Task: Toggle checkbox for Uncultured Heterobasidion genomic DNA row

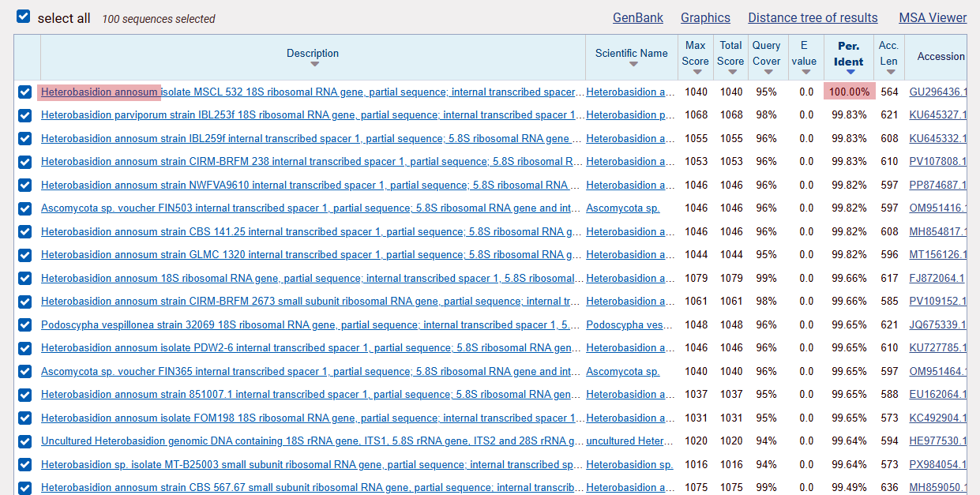Action: tap(25, 441)
